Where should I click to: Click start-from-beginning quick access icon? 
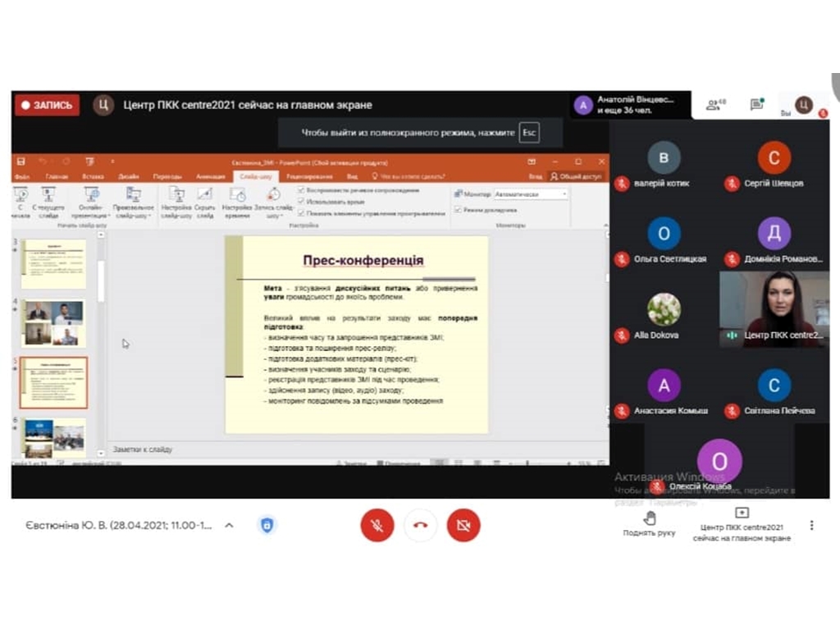click(89, 162)
